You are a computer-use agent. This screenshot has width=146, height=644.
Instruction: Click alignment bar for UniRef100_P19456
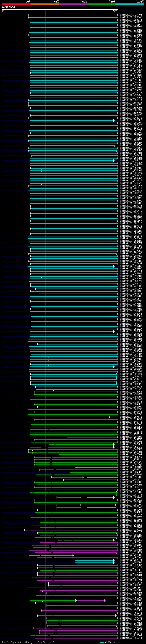pos(73,15)
